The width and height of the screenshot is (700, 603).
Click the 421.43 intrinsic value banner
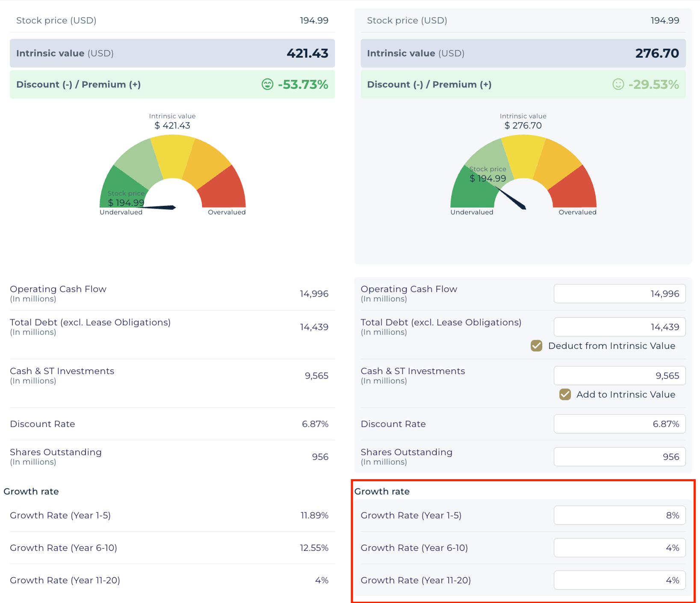(x=172, y=53)
